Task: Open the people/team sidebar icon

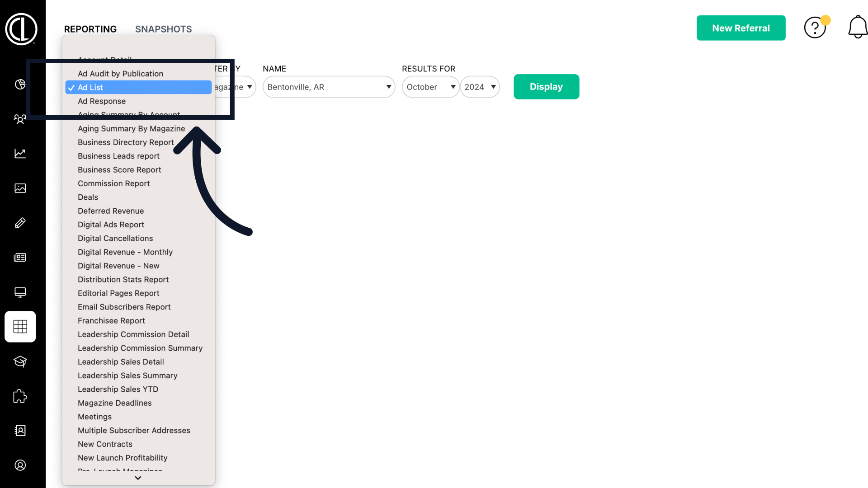Action: [x=20, y=119]
